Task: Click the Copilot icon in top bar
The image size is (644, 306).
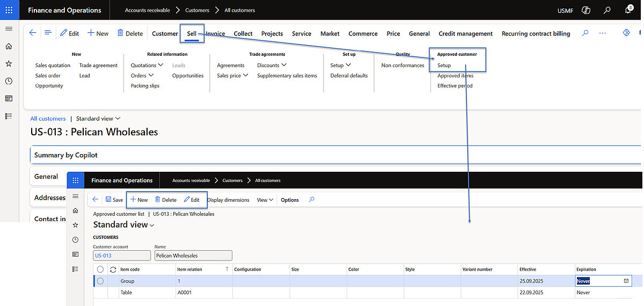Action: coord(586,10)
